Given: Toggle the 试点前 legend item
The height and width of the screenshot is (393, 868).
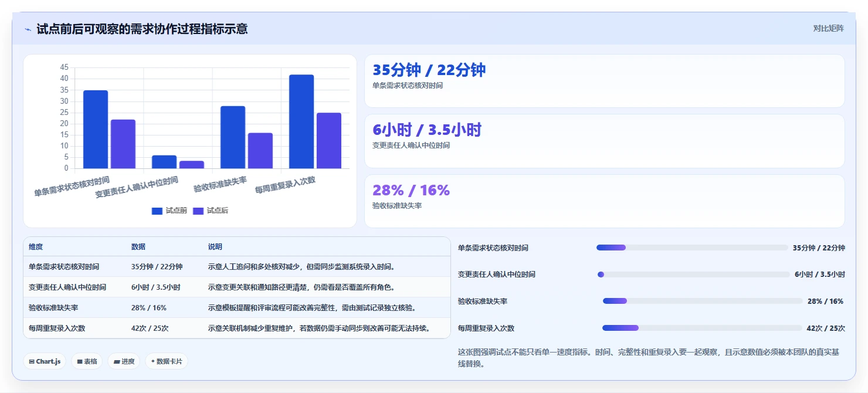Looking at the screenshot, I should pyautogui.click(x=169, y=211).
